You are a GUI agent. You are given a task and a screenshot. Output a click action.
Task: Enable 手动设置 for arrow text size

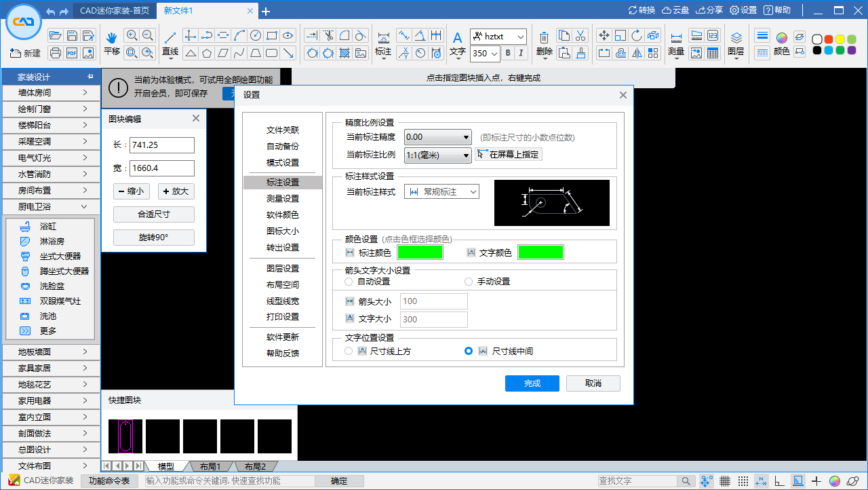[469, 282]
